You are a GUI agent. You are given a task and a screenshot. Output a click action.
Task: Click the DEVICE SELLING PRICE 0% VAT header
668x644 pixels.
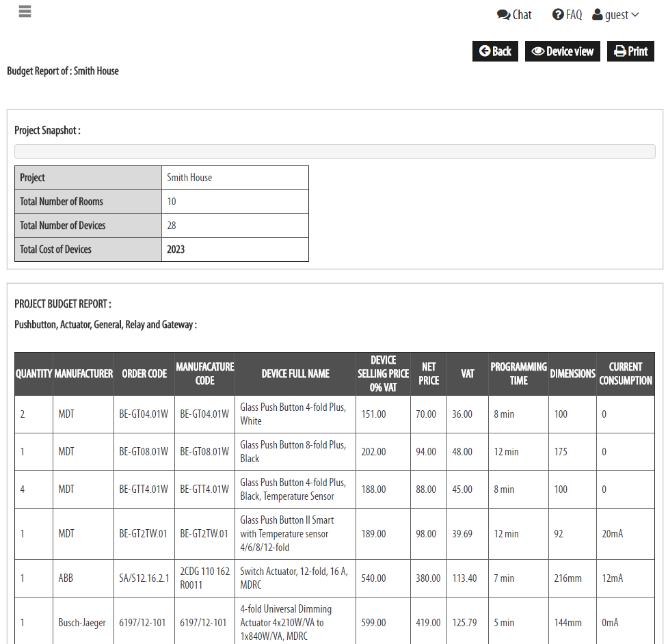383,374
